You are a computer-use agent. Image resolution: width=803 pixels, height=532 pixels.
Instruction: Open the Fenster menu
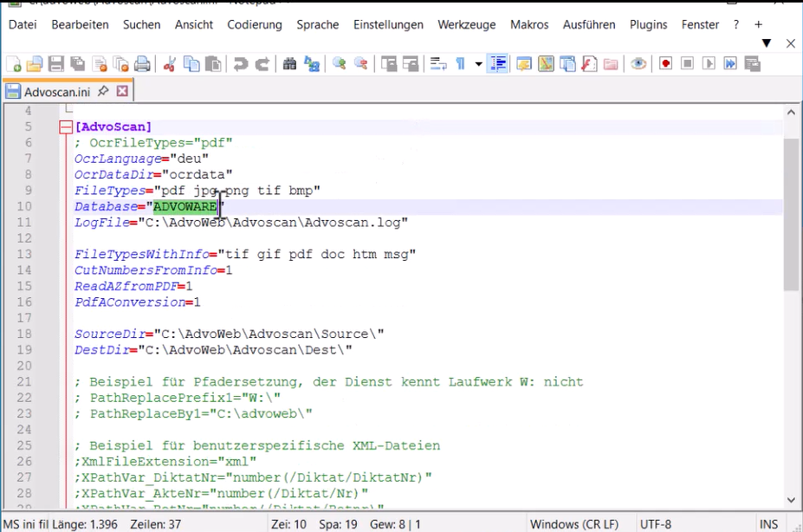[x=700, y=24]
